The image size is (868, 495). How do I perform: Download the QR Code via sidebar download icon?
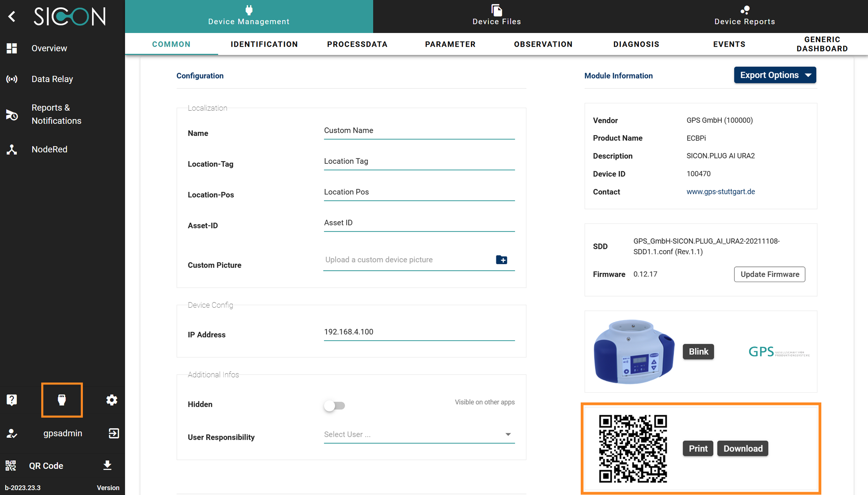107,466
